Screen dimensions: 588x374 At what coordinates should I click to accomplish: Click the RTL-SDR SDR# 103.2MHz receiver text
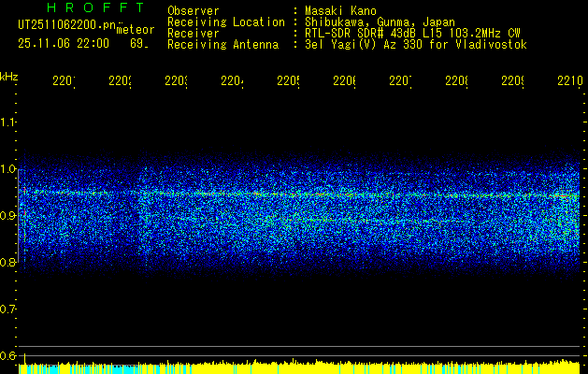[412, 34]
